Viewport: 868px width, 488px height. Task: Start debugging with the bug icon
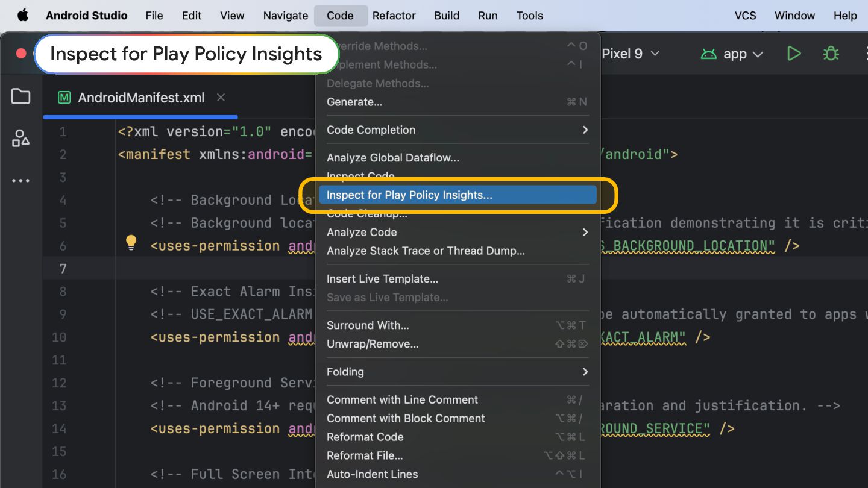[x=831, y=54]
